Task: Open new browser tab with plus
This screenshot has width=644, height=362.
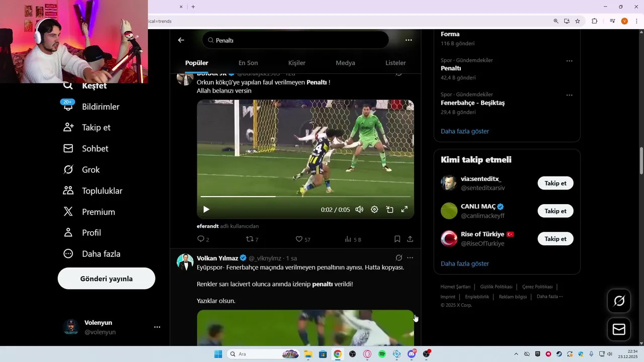Action: [x=193, y=7]
